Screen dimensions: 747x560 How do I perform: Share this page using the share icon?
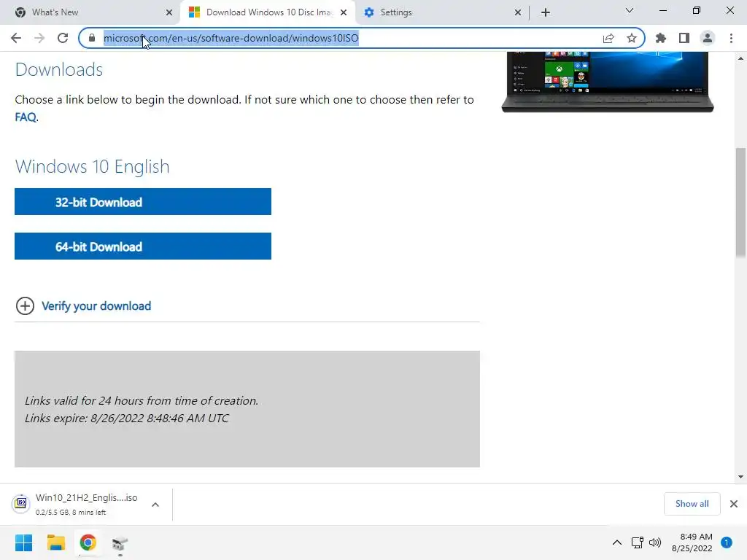[608, 38]
